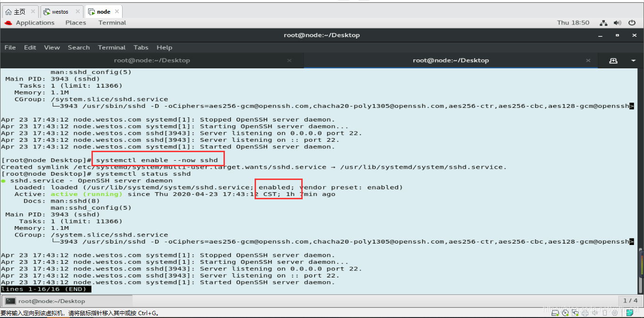Click 'sshd.service - OpenSSH server daemon' lower line

click(x=91, y=180)
